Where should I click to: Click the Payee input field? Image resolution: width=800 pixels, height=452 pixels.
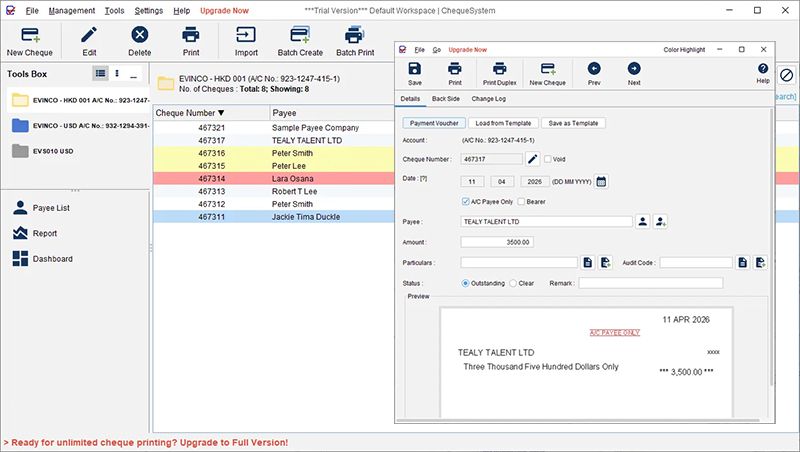pos(546,221)
